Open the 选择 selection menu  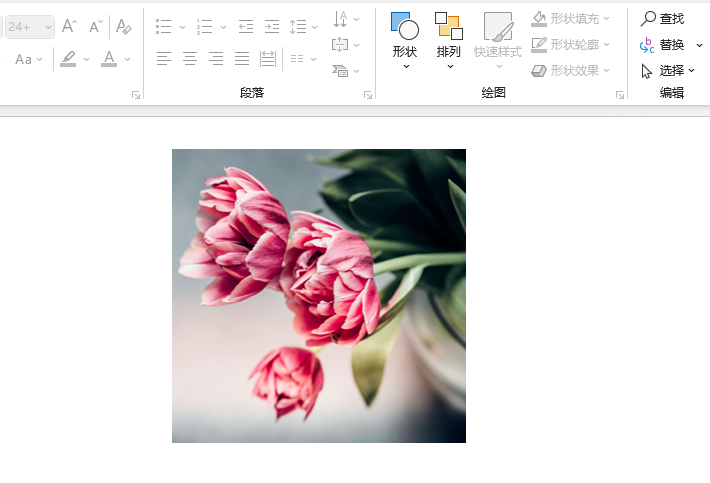(x=668, y=71)
